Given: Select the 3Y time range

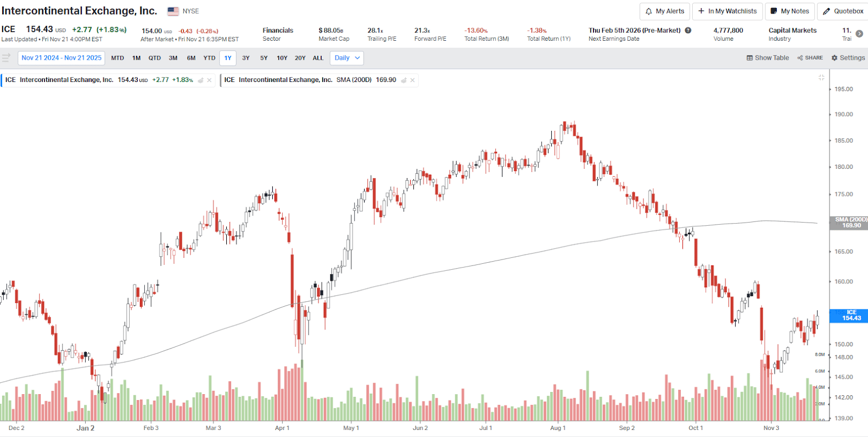Looking at the screenshot, I should 246,58.
